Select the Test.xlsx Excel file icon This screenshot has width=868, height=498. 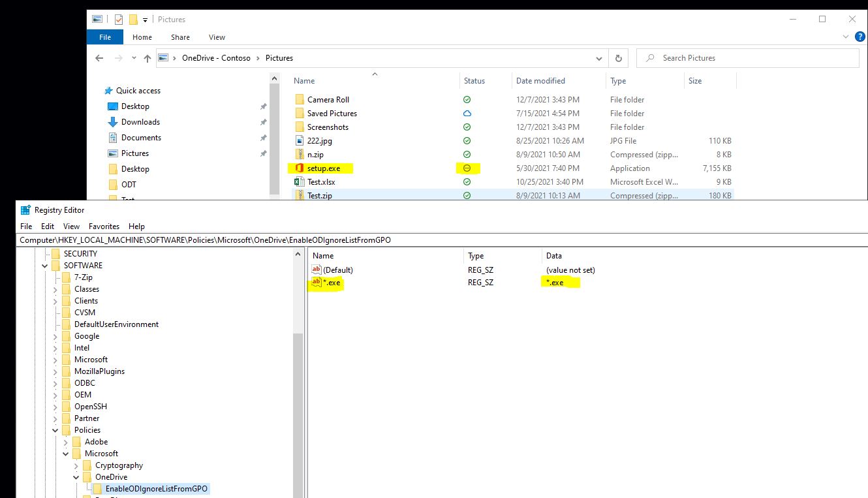point(300,182)
